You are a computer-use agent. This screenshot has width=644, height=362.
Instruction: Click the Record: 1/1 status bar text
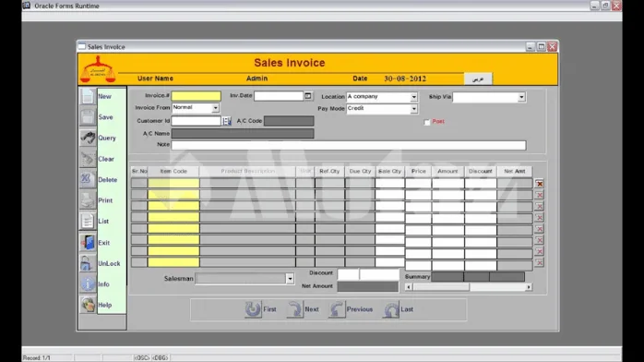(x=37, y=358)
